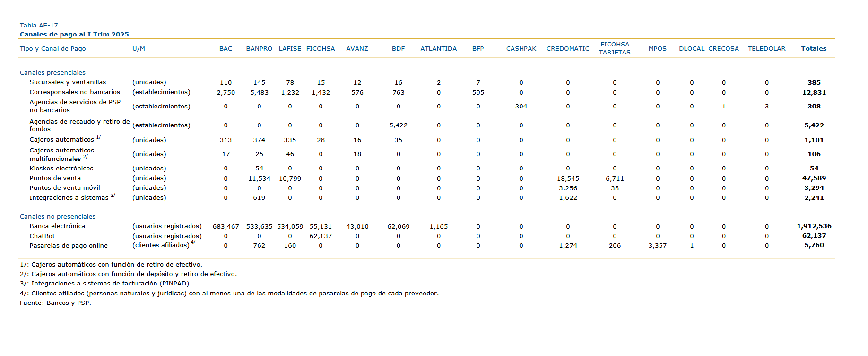This screenshot has width=868, height=356.
Task: Click the BANPRO column header
Action: pos(259,49)
